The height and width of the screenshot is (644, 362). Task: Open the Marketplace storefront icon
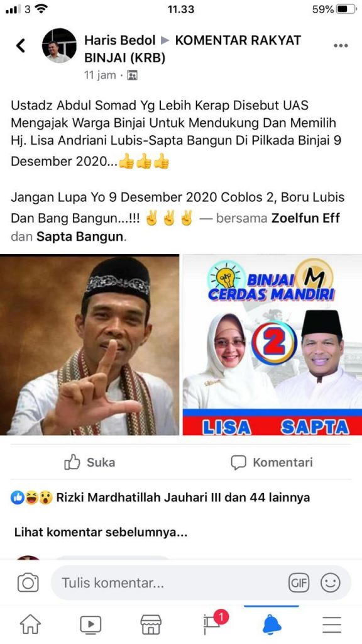coord(151,625)
